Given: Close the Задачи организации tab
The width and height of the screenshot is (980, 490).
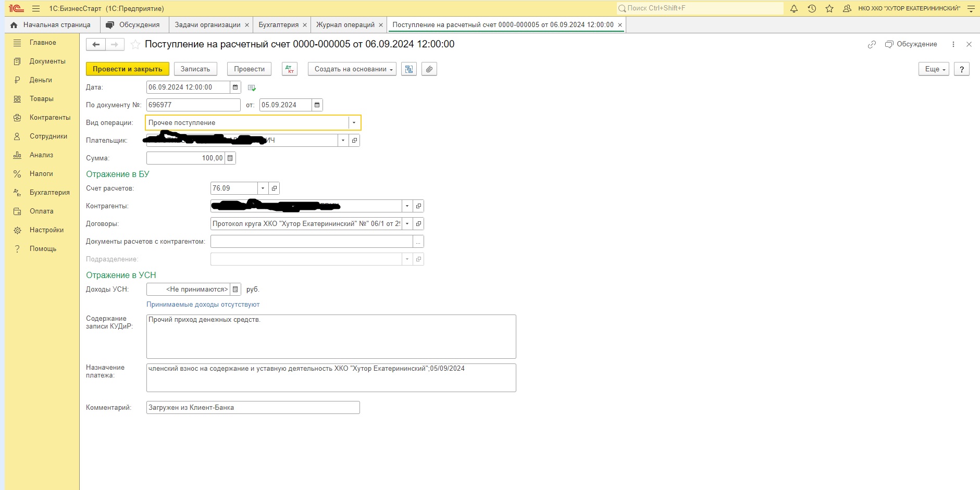Looking at the screenshot, I should coord(247,25).
